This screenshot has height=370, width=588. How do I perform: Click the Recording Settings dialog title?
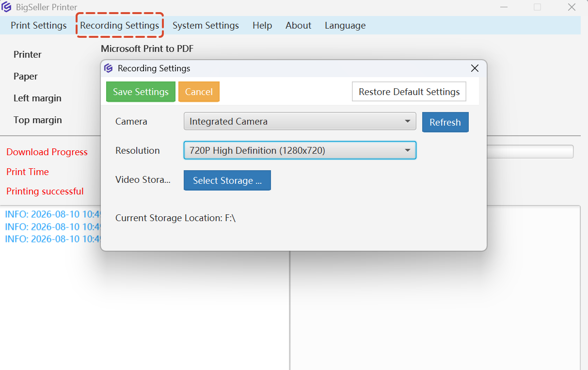[x=154, y=68]
